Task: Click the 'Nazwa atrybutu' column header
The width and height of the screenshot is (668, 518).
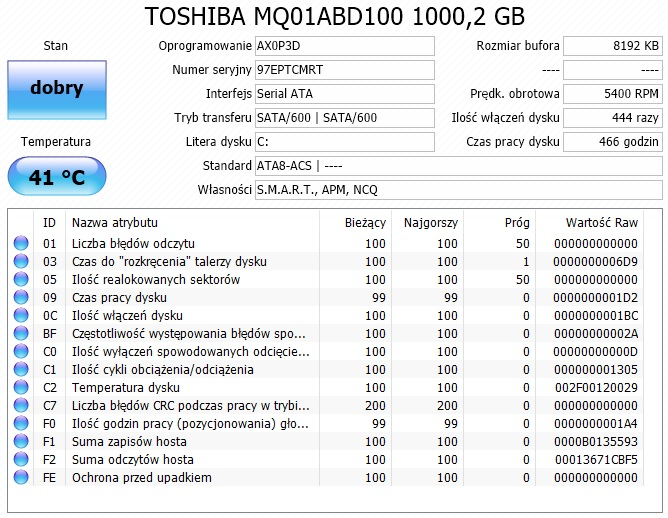Action: pos(193,222)
